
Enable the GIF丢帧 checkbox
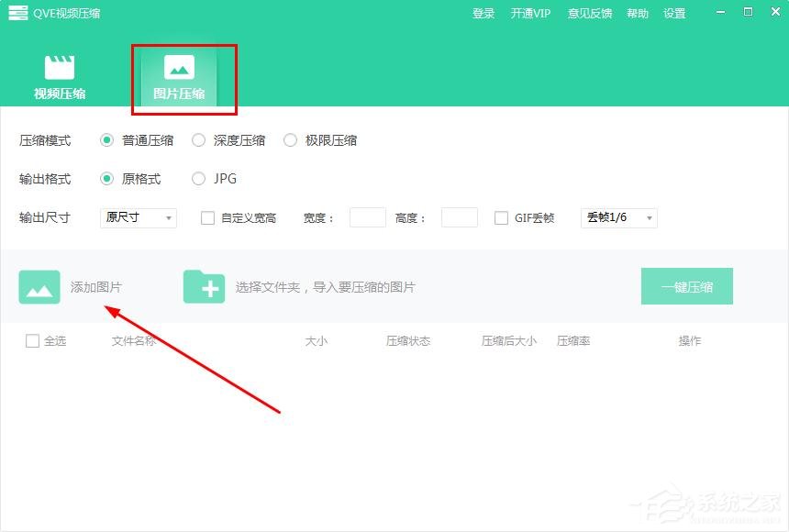pyautogui.click(x=501, y=217)
